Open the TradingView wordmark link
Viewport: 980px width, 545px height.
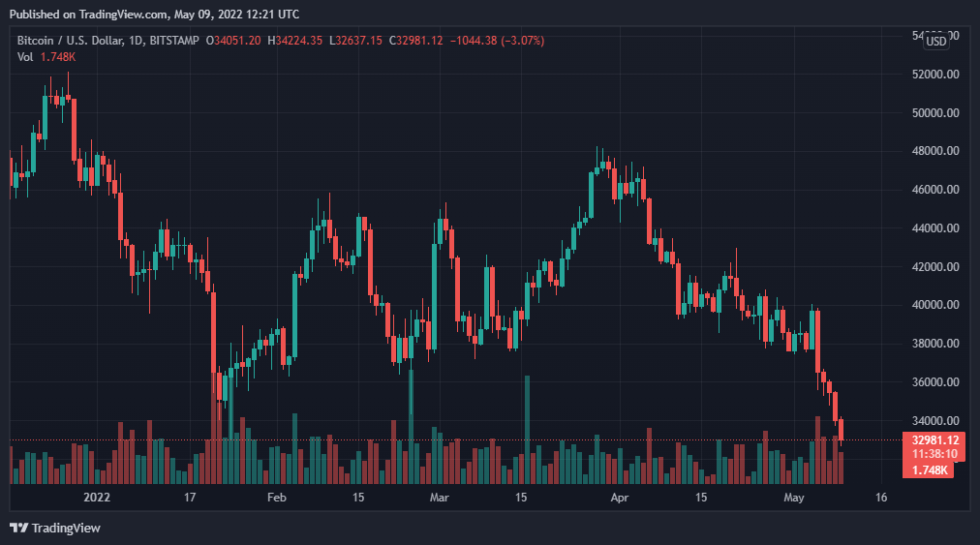(66, 529)
